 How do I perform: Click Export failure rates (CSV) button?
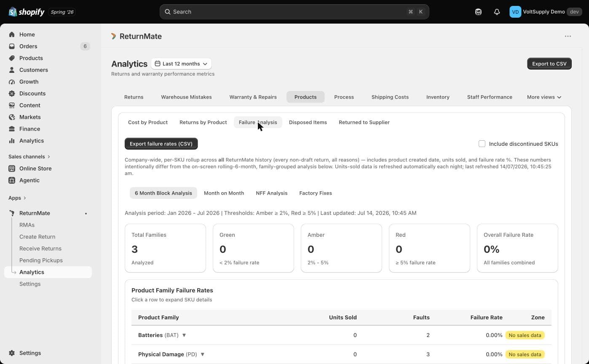pyautogui.click(x=161, y=144)
